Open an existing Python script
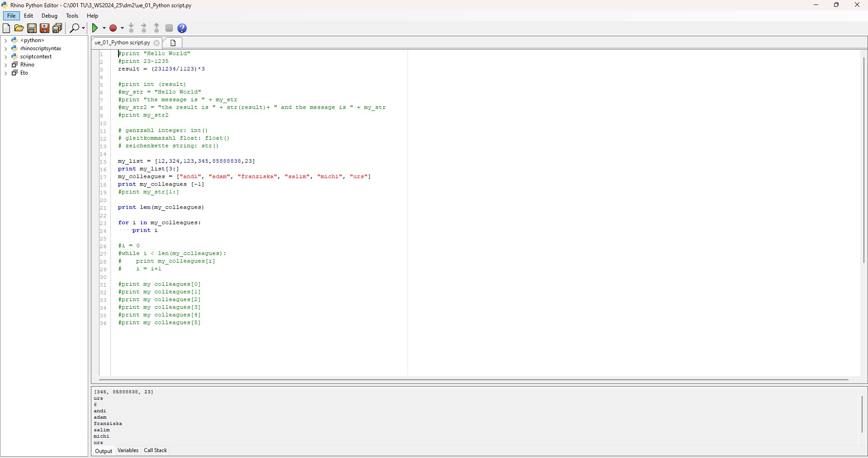The height and width of the screenshot is (458, 868). click(x=19, y=28)
